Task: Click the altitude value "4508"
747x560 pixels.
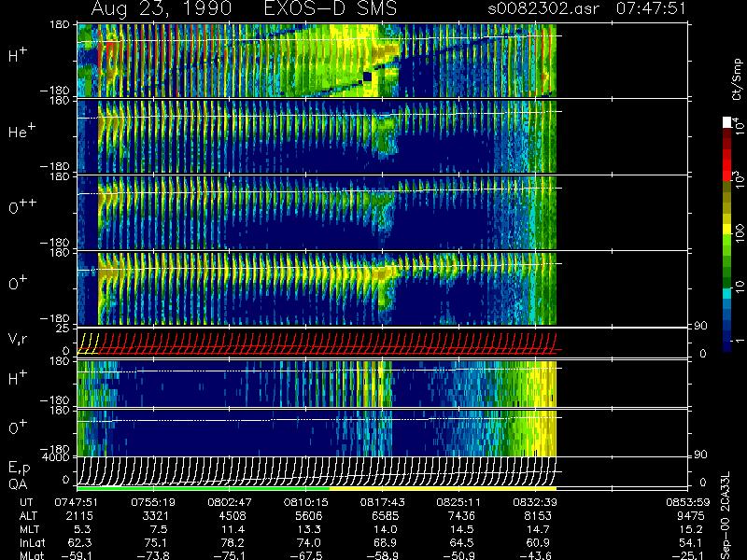Action: [x=233, y=516]
